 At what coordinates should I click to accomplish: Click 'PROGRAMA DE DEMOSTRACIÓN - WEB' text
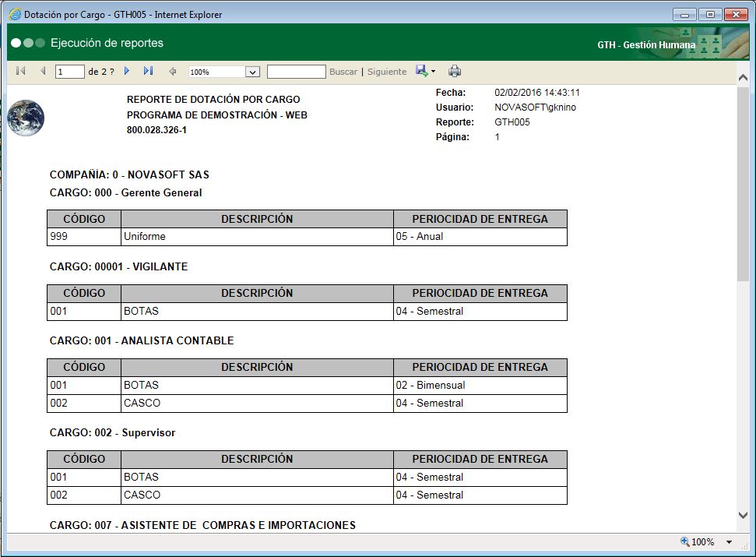click(217, 115)
